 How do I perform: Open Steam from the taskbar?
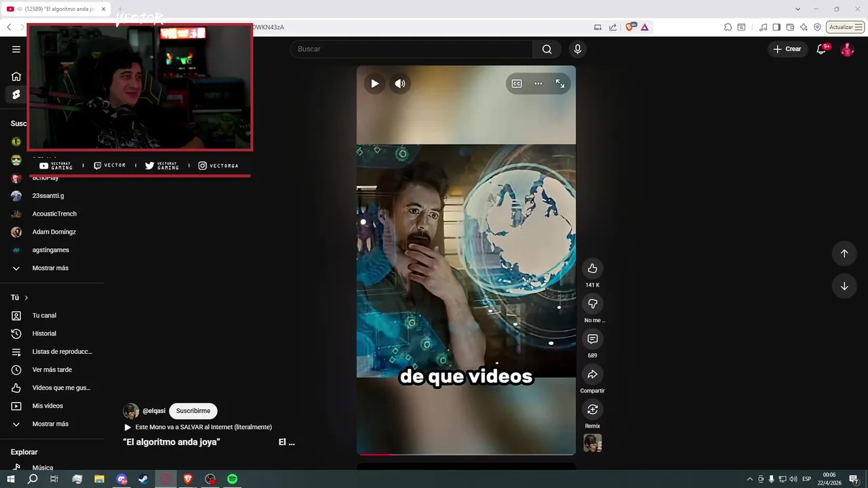click(x=144, y=479)
